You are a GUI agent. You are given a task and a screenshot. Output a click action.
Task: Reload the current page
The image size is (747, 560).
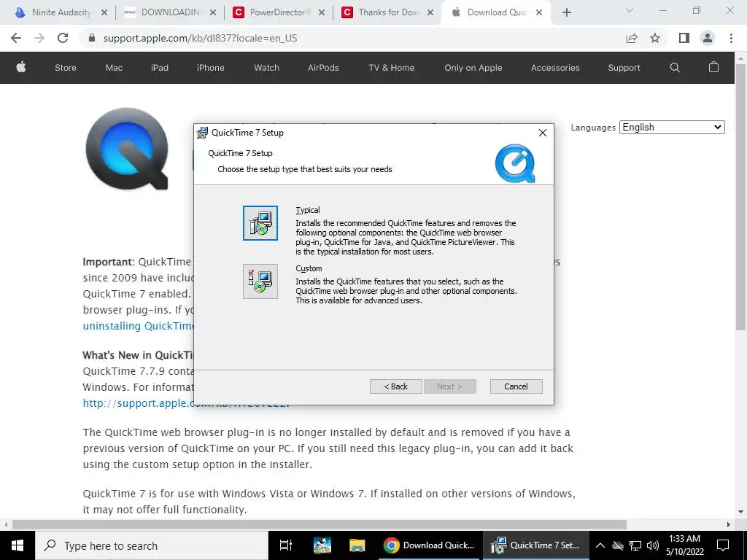point(63,38)
